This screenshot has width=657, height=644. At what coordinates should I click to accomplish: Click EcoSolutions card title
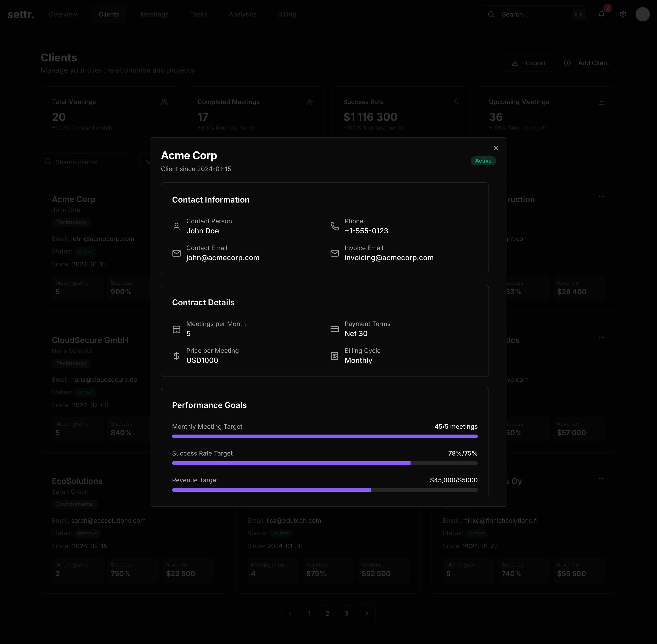(77, 481)
